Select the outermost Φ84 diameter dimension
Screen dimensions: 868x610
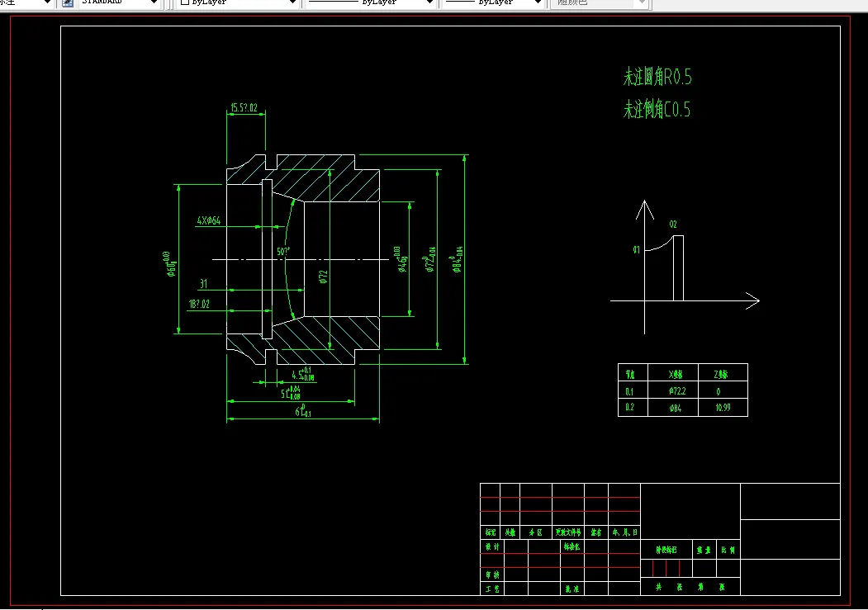point(457,259)
